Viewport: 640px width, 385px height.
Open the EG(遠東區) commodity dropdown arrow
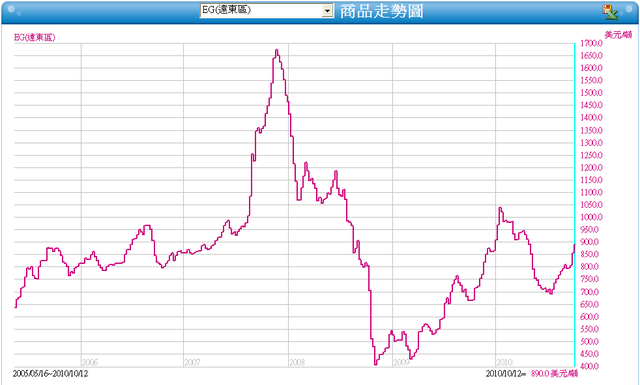point(327,10)
